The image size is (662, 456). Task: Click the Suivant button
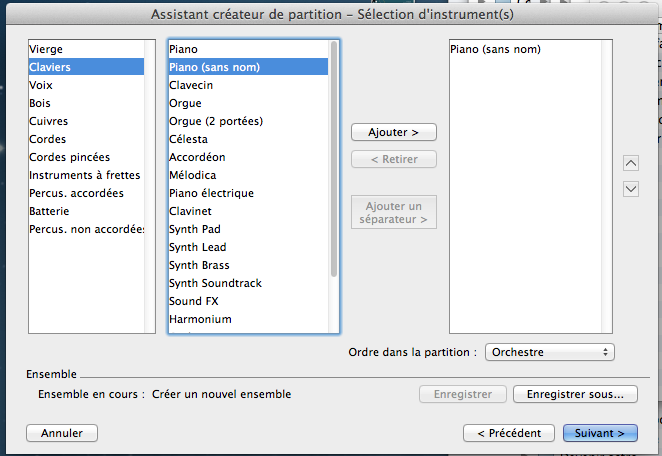coord(600,433)
